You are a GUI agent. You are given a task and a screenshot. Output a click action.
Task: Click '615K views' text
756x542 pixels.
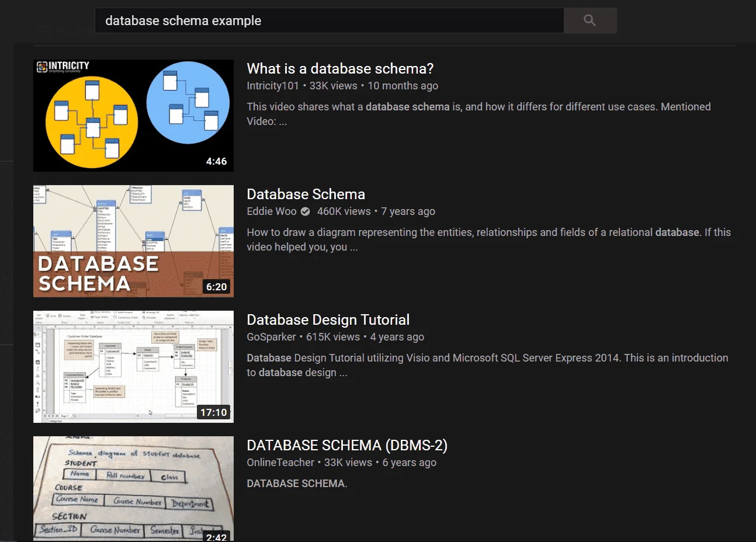coord(333,337)
